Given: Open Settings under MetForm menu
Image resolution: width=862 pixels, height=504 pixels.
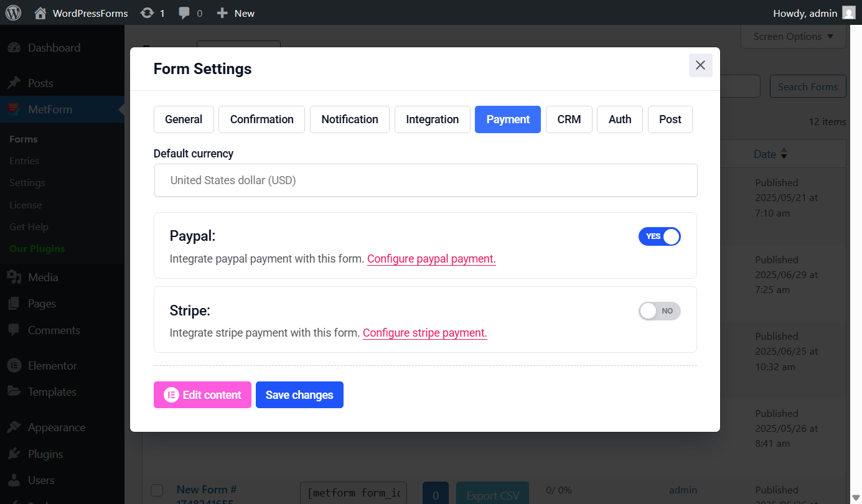Looking at the screenshot, I should pyautogui.click(x=27, y=183).
